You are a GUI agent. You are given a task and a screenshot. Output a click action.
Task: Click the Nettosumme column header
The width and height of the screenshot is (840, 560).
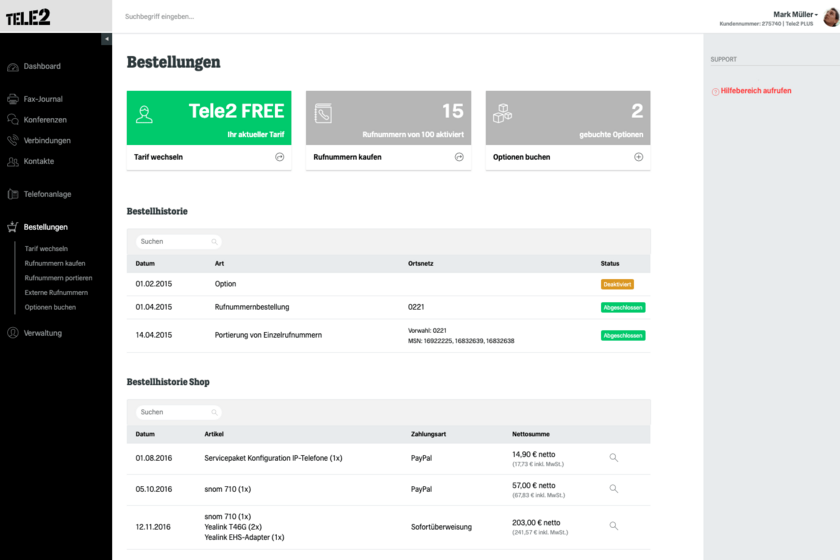click(531, 434)
